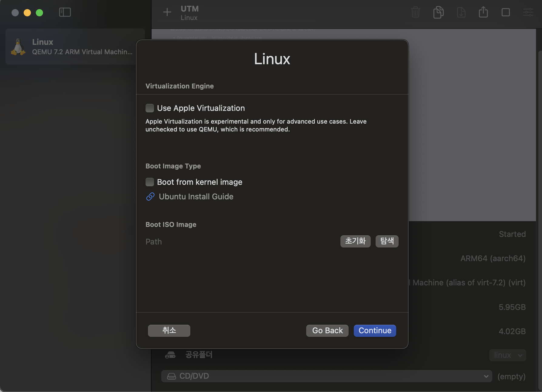Image resolution: width=542 pixels, height=392 pixels.
Task: Click the ARM64 (aarch64) architecture value
Action: coord(493,258)
